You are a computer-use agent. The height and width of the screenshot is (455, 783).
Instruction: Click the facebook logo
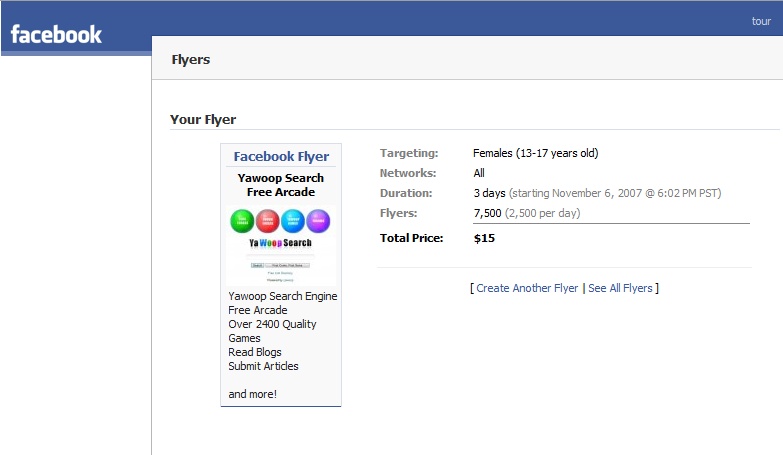click(56, 34)
